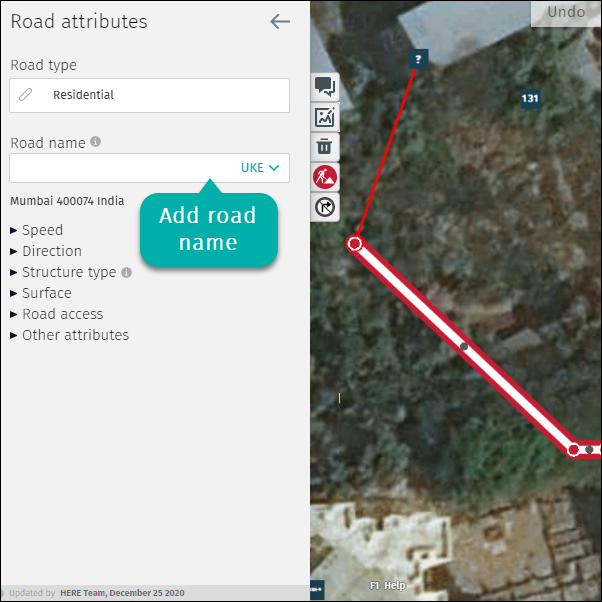Click the Structure type info icon

(127, 272)
